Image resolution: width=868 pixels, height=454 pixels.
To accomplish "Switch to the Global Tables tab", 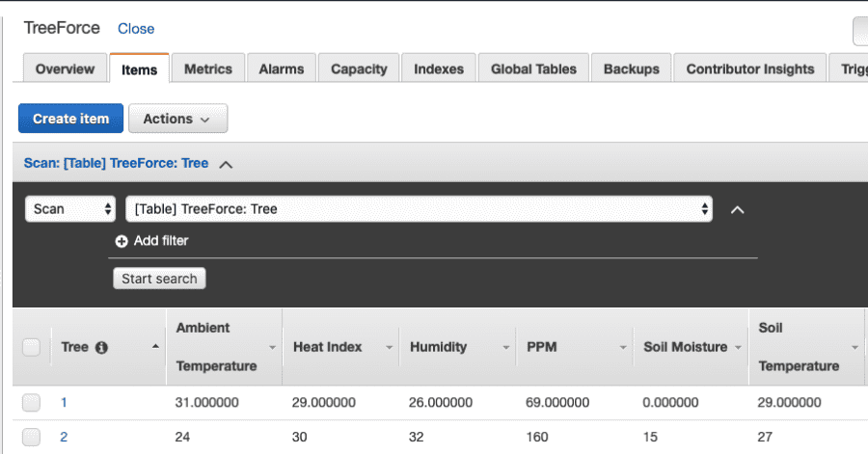I will point(533,68).
